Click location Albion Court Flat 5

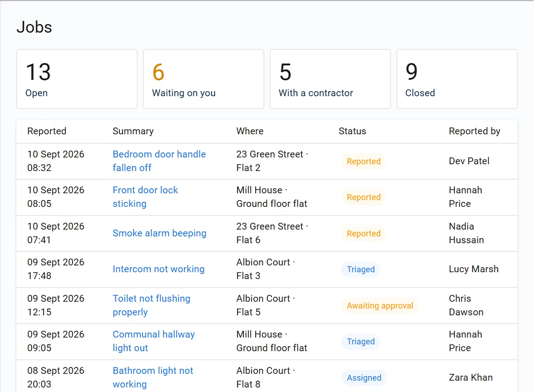266,305
